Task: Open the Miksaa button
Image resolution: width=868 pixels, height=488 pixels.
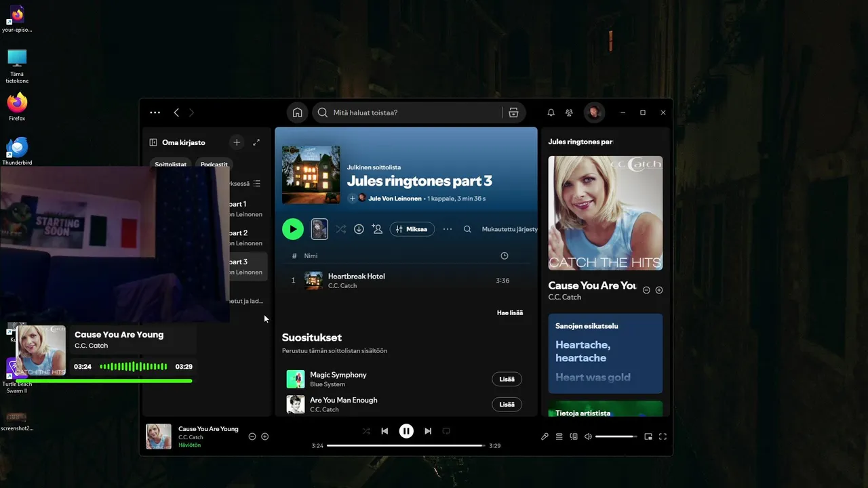Action: (x=412, y=229)
